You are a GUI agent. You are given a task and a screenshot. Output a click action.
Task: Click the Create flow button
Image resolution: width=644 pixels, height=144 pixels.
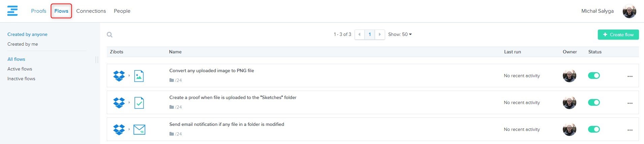618,35
